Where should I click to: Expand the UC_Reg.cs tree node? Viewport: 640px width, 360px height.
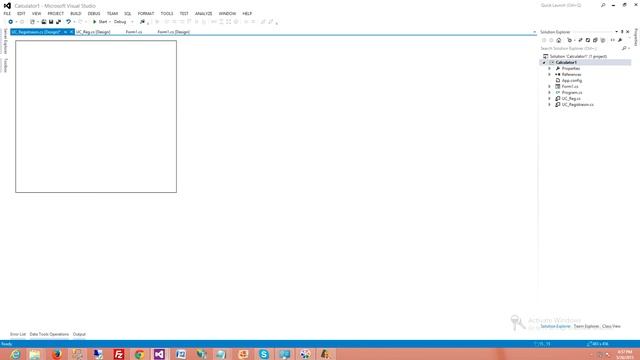(x=549, y=99)
